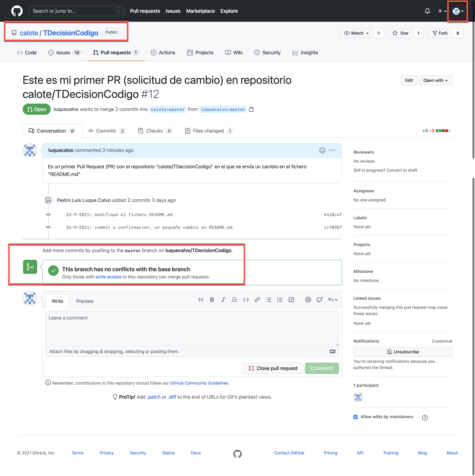Viewport: 475px width, 476px height.
Task: Insert a quote block icon
Action: [x=234, y=300]
